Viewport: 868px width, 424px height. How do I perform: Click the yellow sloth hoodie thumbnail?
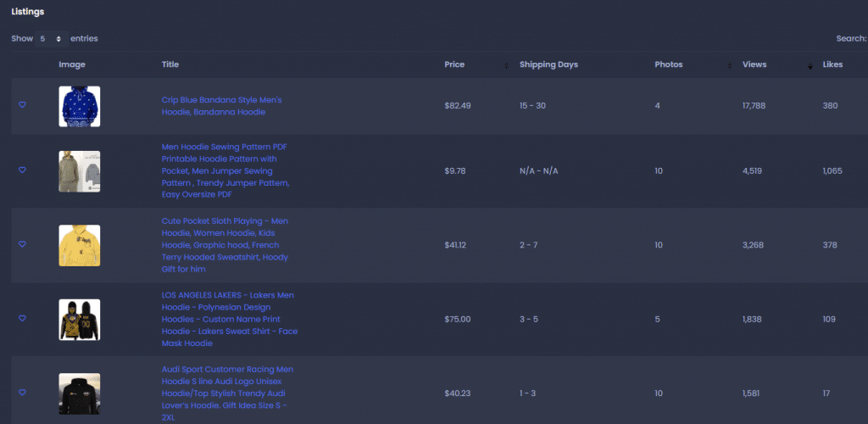[80, 245]
